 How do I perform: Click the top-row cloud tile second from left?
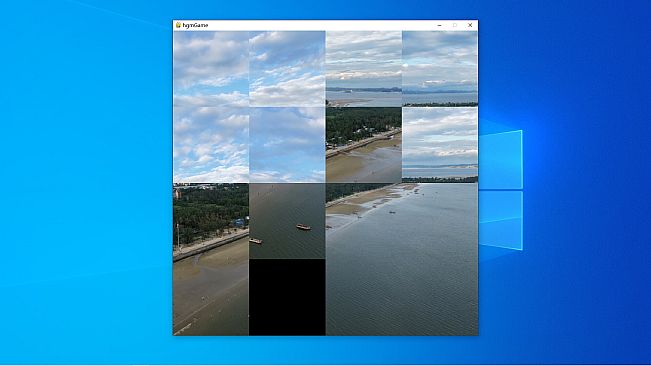pyautogui.click(x=287, y=69)
